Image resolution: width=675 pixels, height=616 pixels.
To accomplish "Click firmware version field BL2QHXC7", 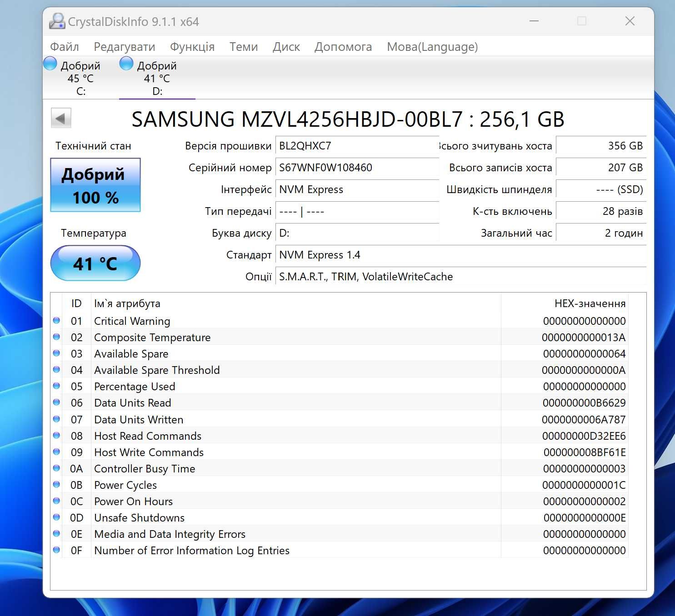I will 357,146.
